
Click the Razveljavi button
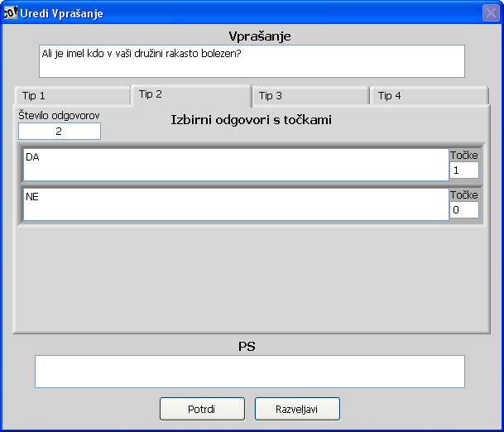tap(297, 409)
